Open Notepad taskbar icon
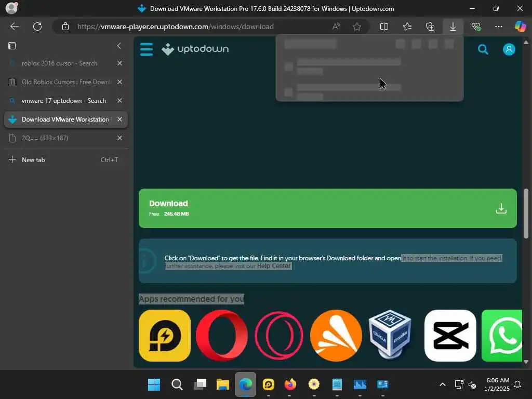 (x=337, y=384)
